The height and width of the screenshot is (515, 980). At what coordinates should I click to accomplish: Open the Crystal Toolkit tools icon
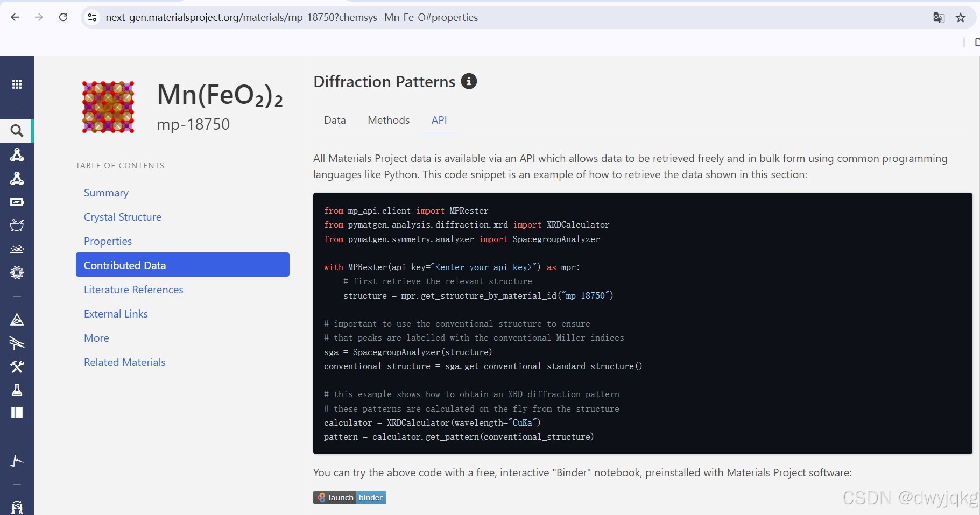pyautogui.click(x=17, y=367)
